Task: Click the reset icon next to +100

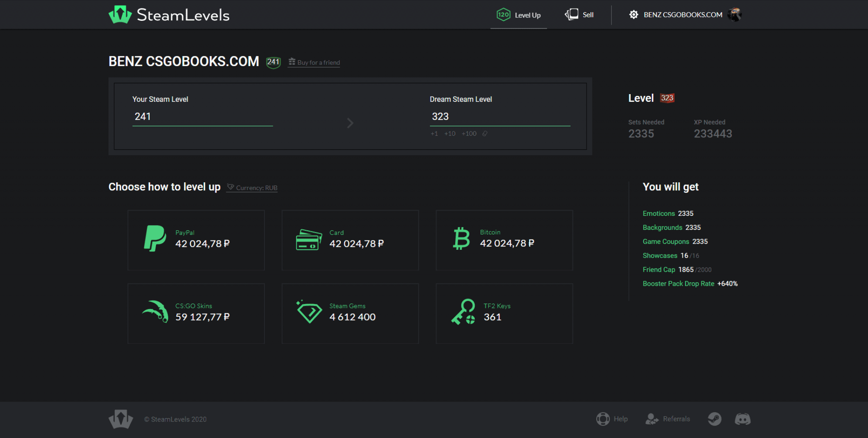Action: point(485,134)
